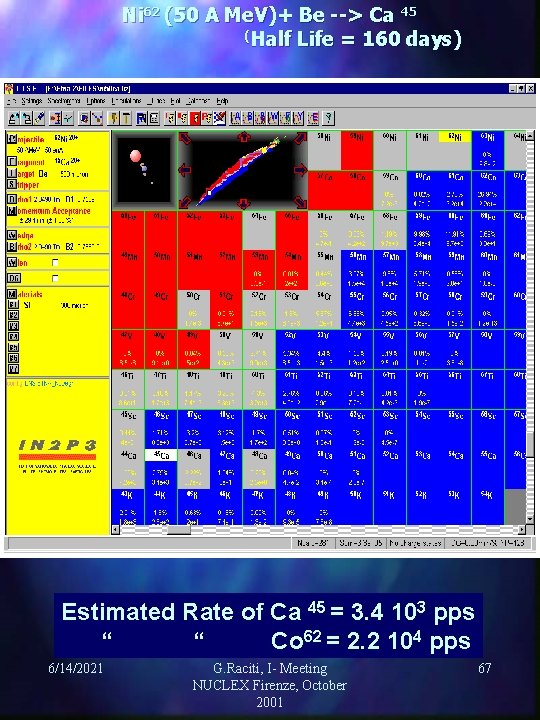This screenshot has height=720, width=540.
Task: Click the left arrow of chart navigator
Action: point(184,170)
